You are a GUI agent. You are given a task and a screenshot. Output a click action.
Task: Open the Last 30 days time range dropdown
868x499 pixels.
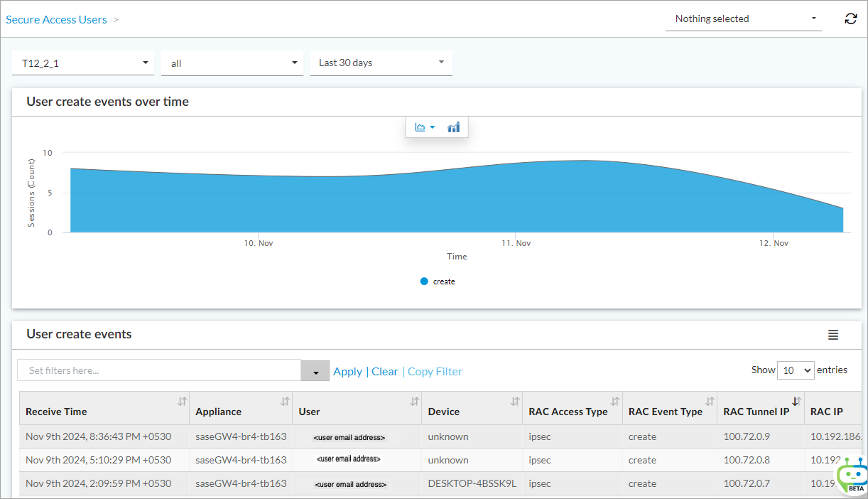click(381, 63)
